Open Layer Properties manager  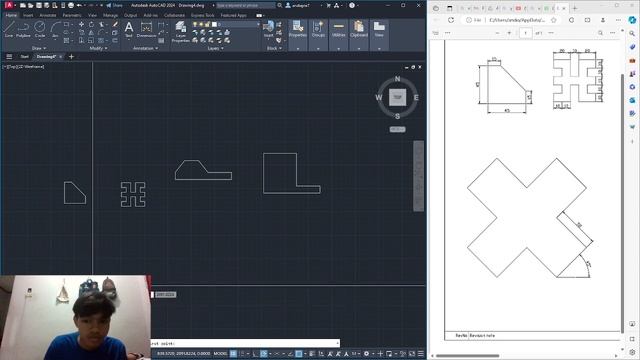pos(180,32)
